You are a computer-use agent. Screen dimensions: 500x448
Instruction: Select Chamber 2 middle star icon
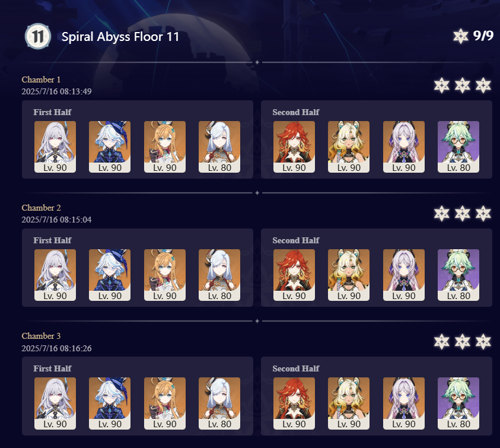pos(463,214)
